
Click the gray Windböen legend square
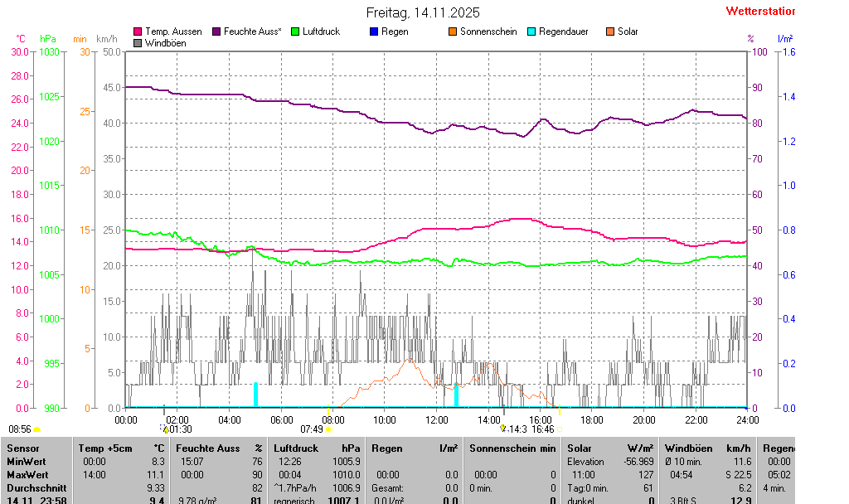click(x=138, y=42)
